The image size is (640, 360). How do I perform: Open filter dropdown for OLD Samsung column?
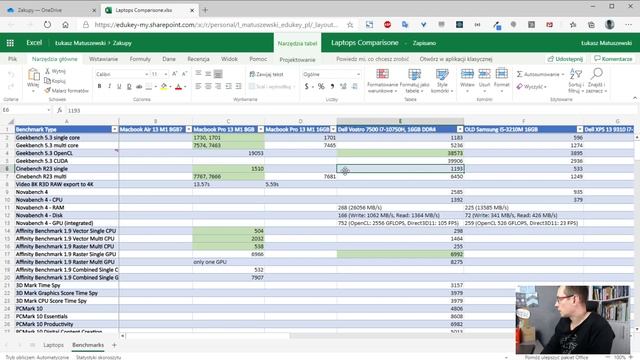click(x=580, y=129)
